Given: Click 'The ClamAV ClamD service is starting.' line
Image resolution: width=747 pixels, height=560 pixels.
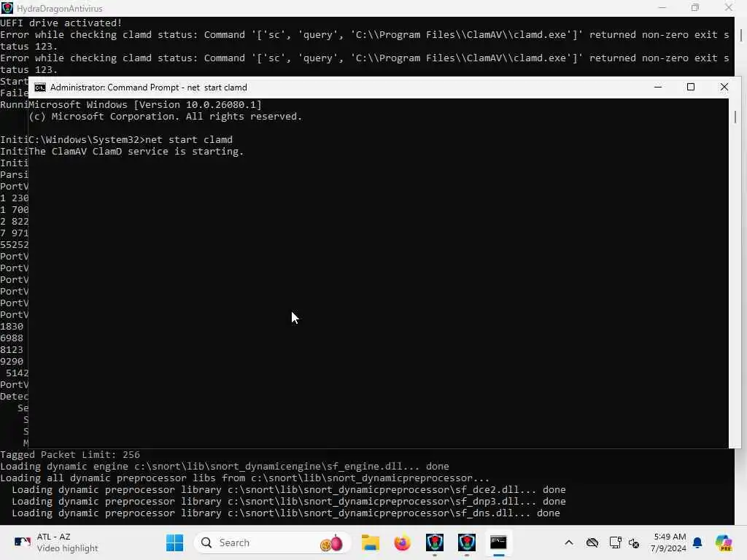Looking at the screenshot, I should coord(136,152).
